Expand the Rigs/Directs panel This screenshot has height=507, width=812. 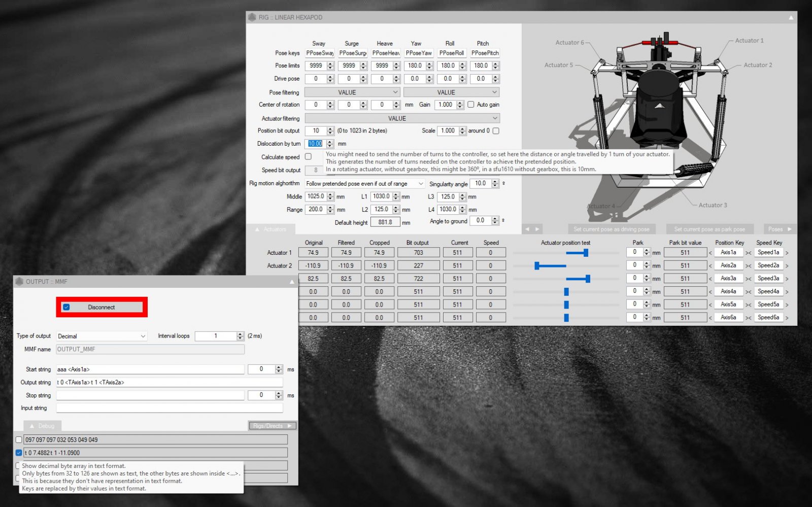coord(273,426)
